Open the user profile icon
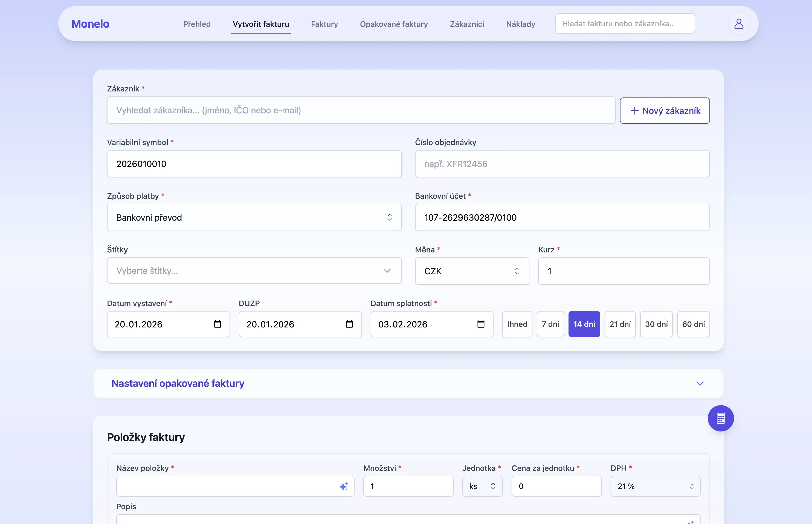This screenshot has height=524, width=812. coord(739,24)
